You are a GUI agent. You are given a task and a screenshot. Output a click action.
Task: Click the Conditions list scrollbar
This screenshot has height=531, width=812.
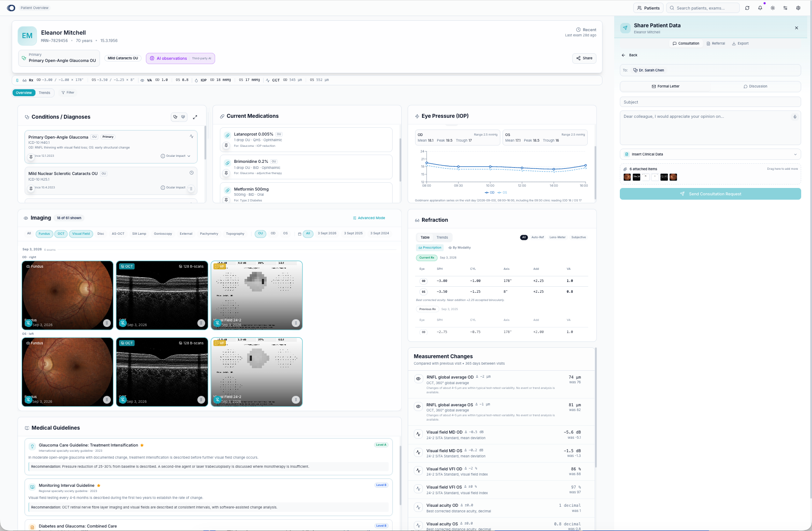tap(205, 143)
